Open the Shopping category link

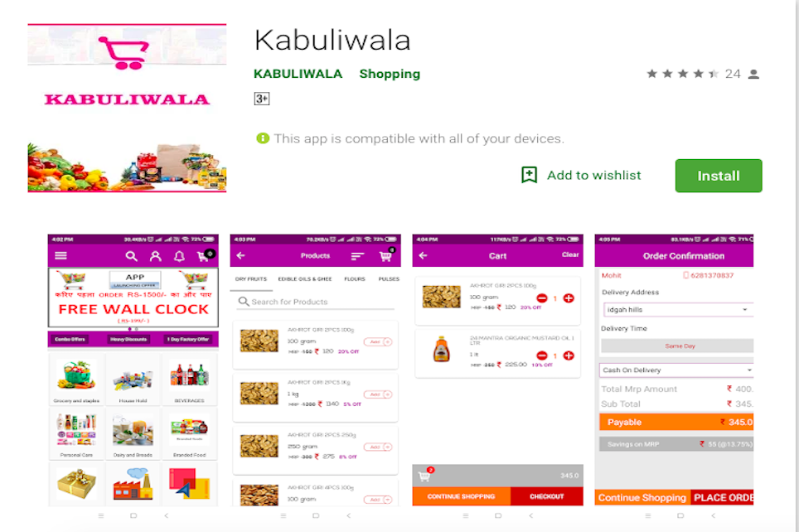(390, 74)
